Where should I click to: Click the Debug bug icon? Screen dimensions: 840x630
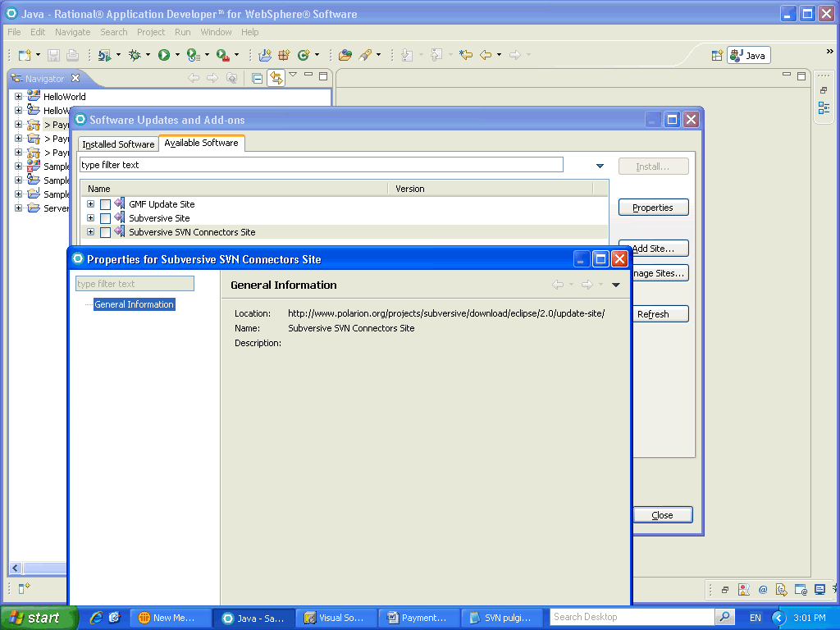click(x=135, y=55)
